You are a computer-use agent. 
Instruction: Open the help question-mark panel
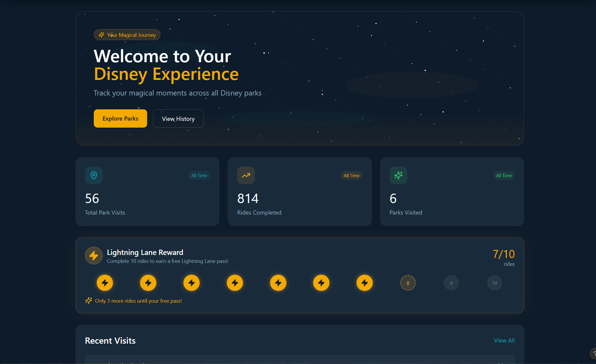(593, 354)
